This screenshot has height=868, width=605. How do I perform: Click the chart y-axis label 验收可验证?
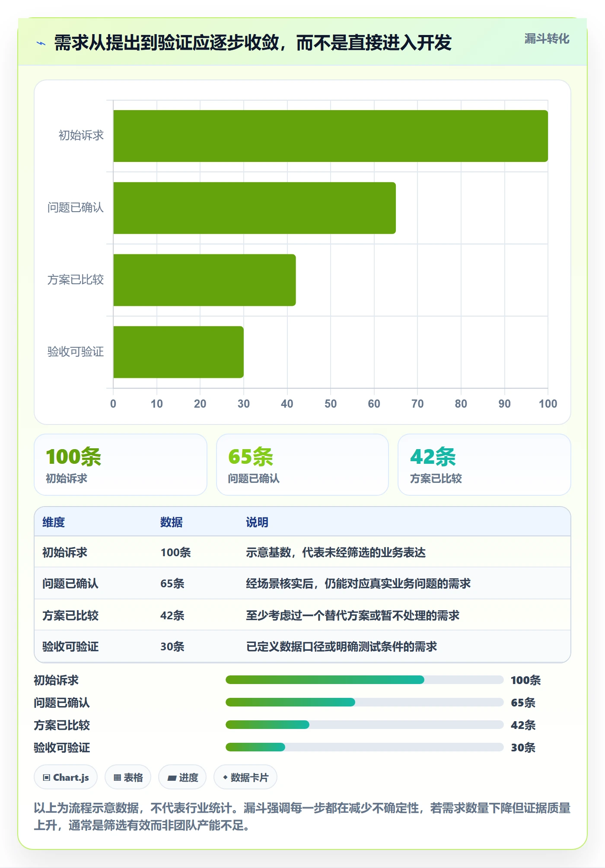[x=76, y=352]
